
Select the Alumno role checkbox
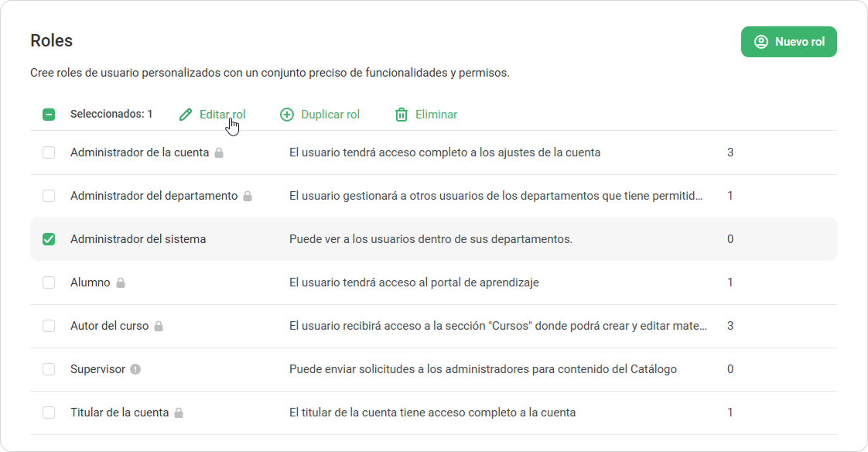(49, 282)
